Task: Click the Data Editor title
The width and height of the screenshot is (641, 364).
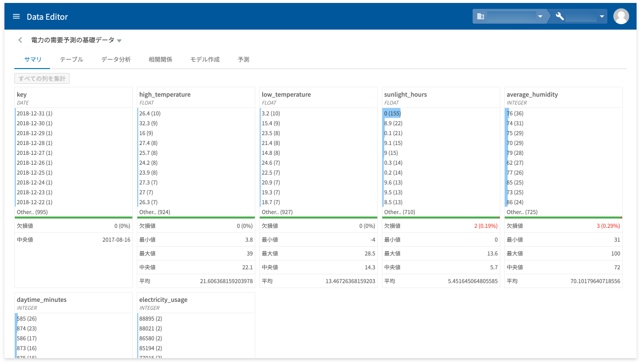Action: coord(47,16)
